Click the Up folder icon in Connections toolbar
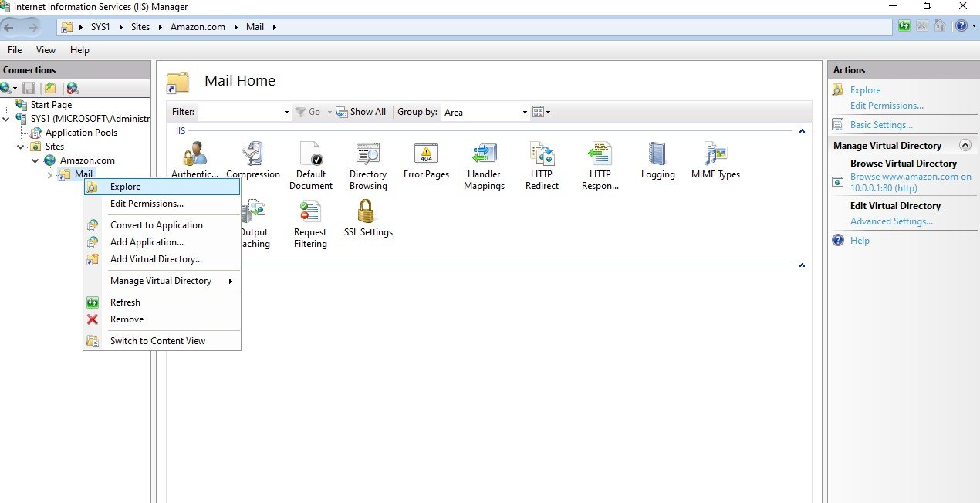Screen dimensions: 980x503 pos(50,88)
